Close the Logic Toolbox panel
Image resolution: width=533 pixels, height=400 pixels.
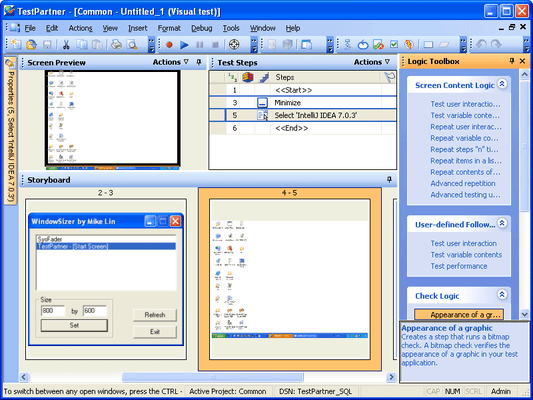[522, 61]
